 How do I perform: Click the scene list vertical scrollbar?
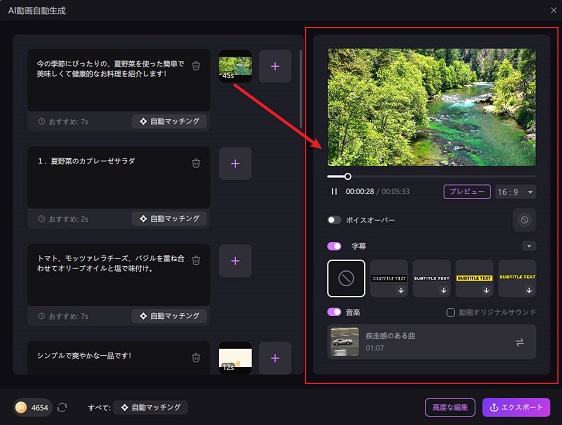tap(300, 89)
